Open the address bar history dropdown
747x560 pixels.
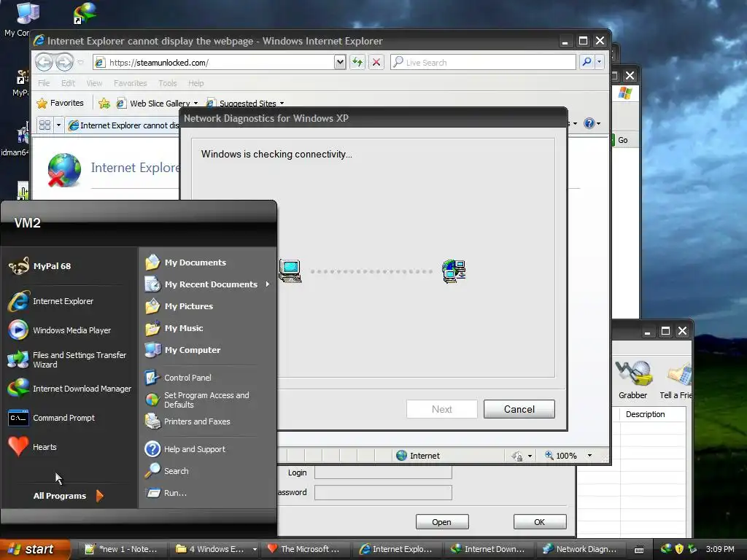click(340, 63)
